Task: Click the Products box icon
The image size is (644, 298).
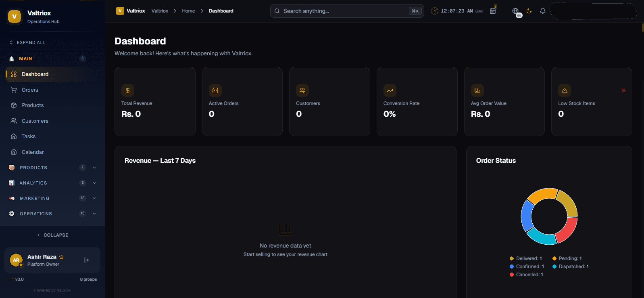Action: tap(14, 105)
